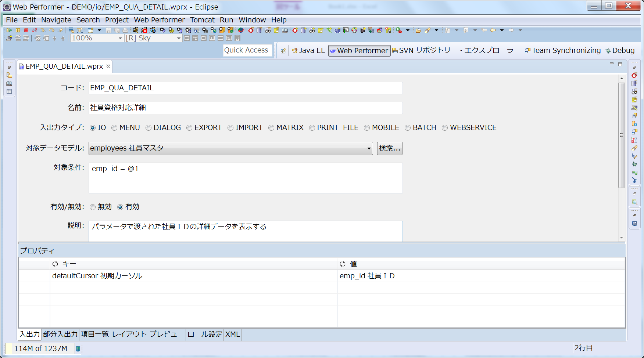This screenshot has width=644, height=358.
Task: Click the garbage collector trash icon
Action: pos(78,348)
